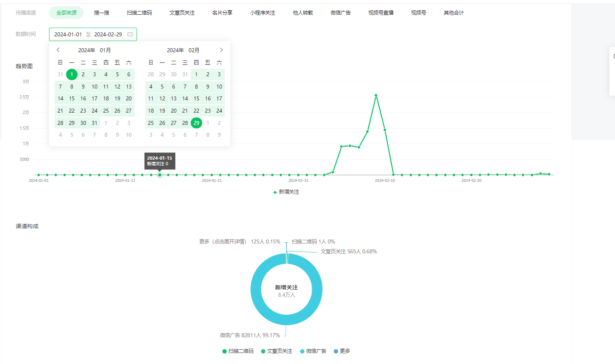Click the peak data point on trend chart
Image resolution: width=615 pixels, height=364 pixels.
(376, 95)
